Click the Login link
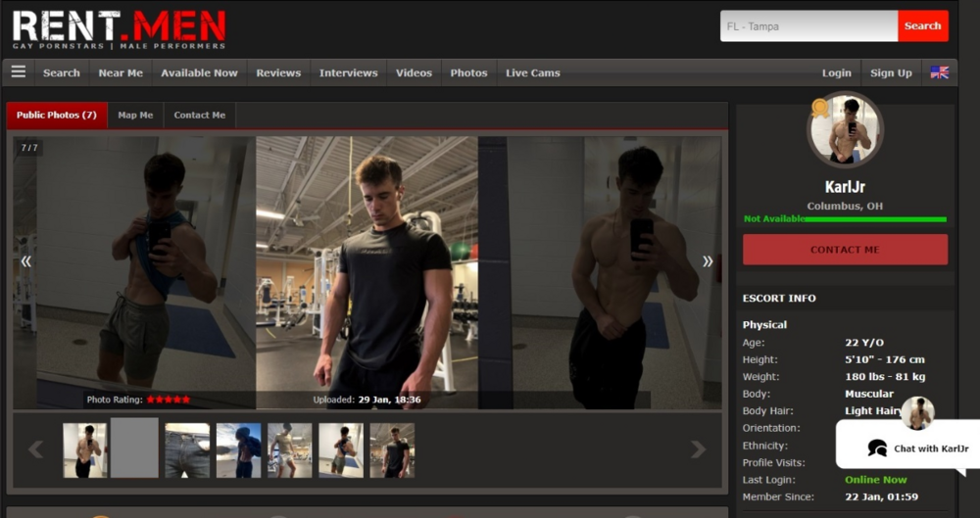 coord(836,72)
